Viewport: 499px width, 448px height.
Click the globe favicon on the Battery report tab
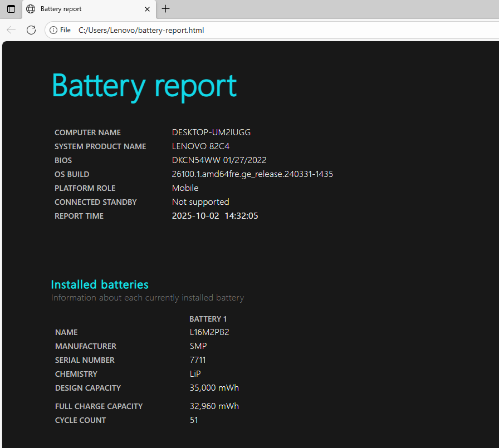[31, 9]
